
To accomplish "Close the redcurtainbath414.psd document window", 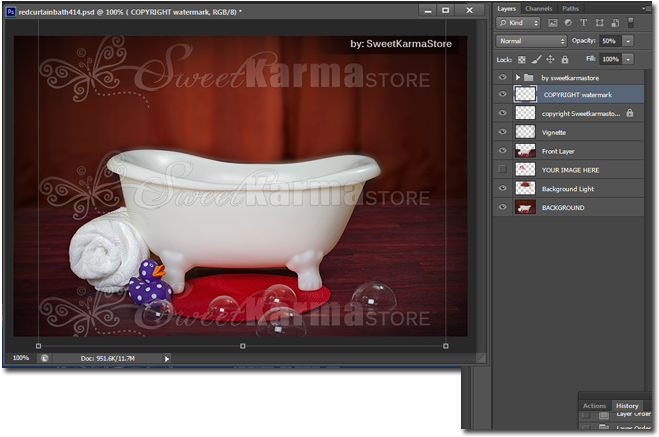I will pyautogui.click(x=469, y=11).
